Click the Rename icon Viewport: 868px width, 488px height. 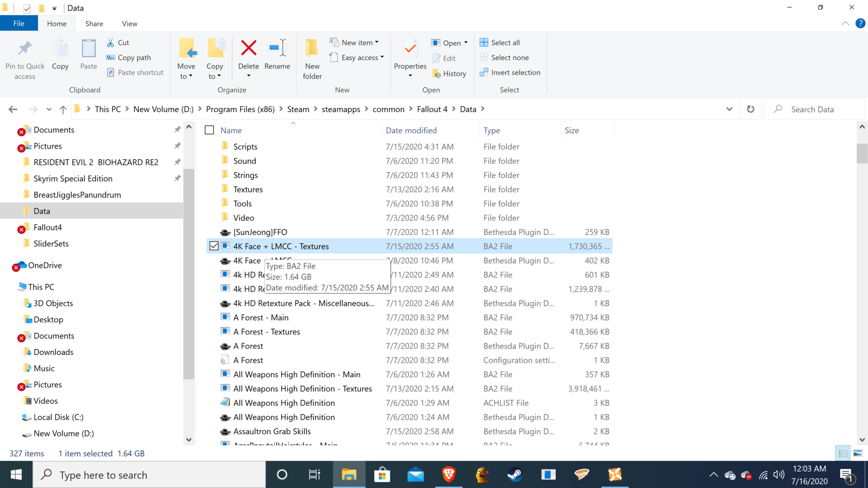pyautogui.click(x=277, y=48)
